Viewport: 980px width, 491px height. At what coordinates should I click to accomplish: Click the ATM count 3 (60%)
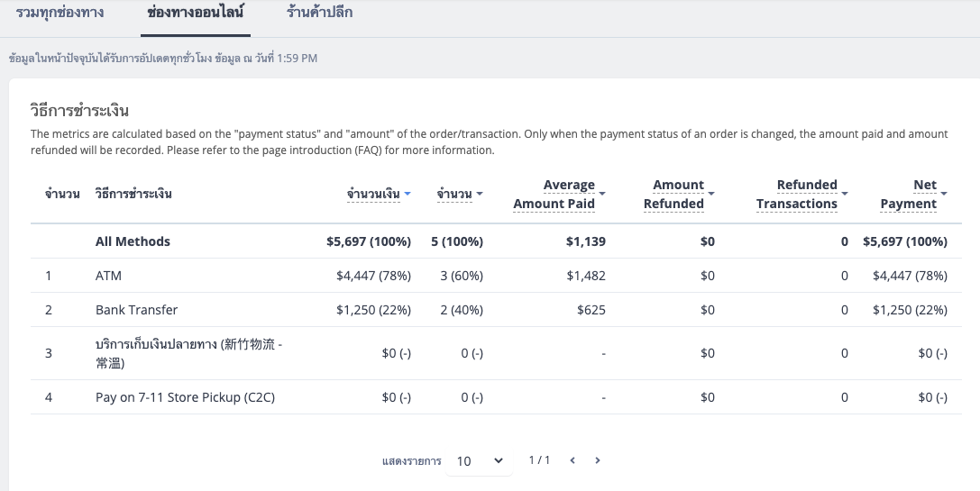(x=462, y=276)
